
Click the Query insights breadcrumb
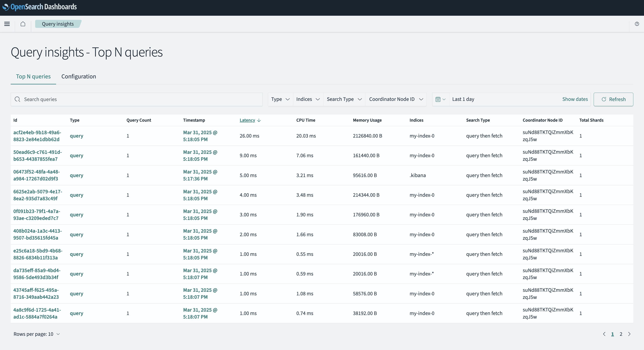(58, 24)
